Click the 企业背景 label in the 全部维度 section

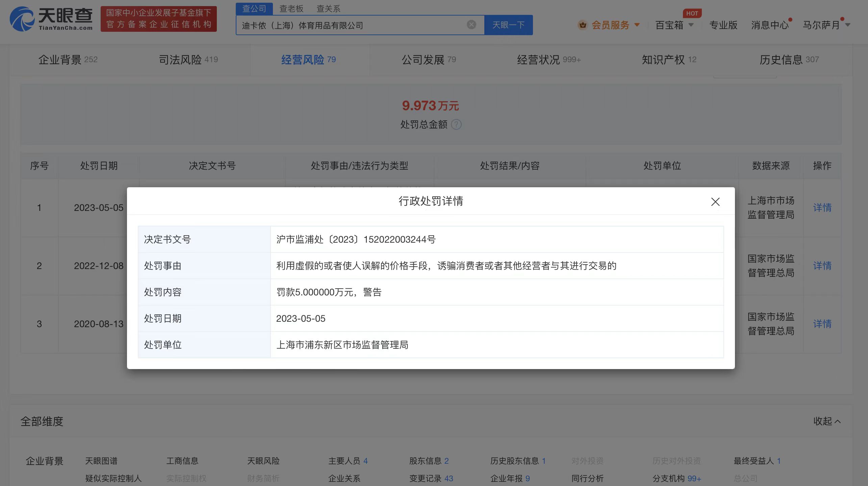point(45,461)
